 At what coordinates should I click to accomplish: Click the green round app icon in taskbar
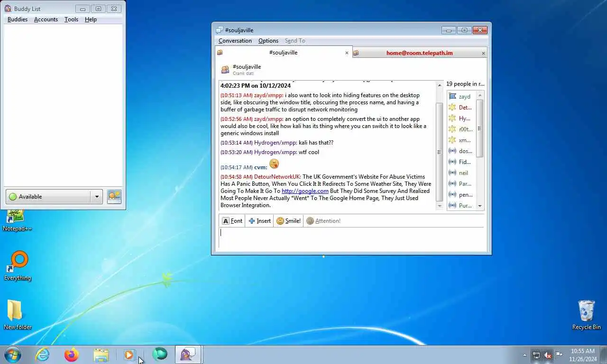click(x=159, y=354)
